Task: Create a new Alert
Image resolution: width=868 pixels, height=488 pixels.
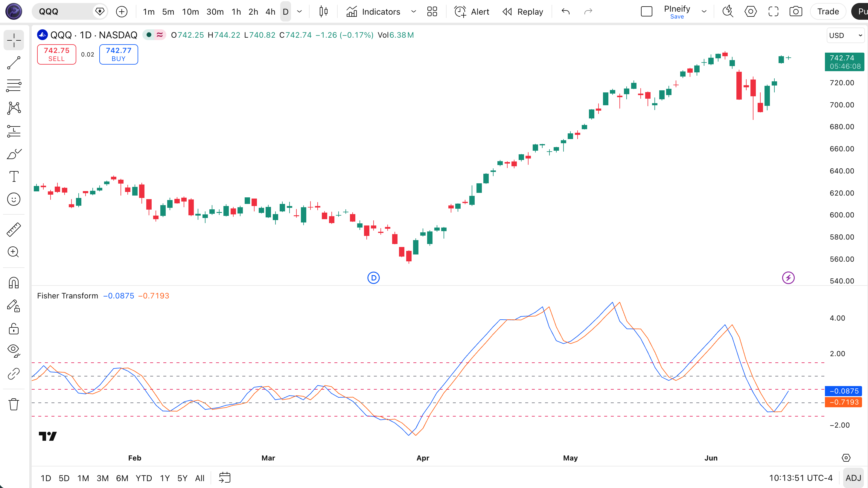Action: click(472, 12)
